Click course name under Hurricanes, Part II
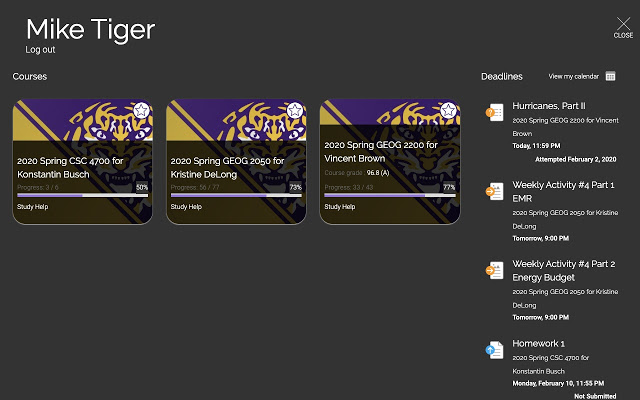 [x=565, y=127]
